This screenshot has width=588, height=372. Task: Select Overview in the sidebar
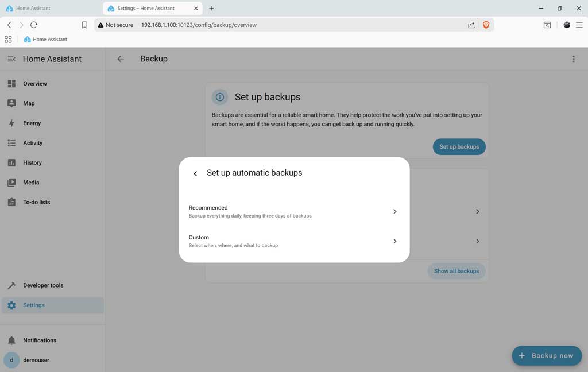(x=52, y=84)
